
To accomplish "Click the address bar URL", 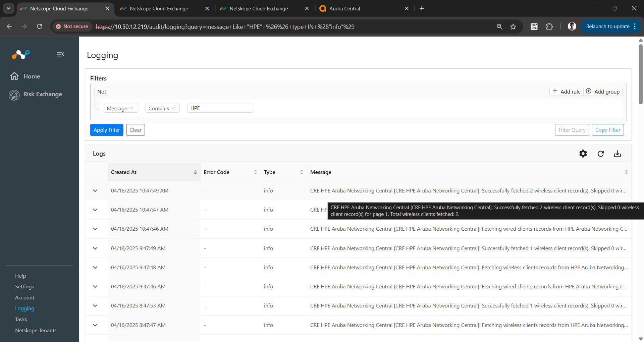I will [225, 27].
